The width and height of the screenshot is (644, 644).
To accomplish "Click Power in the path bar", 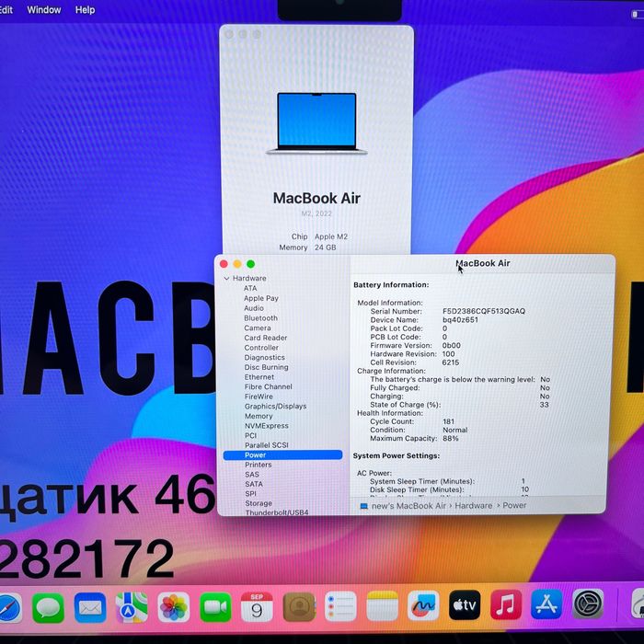I will click(x=514, y=505).
